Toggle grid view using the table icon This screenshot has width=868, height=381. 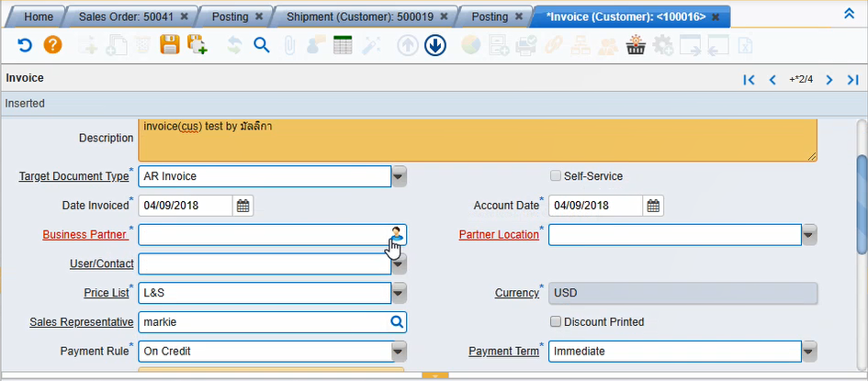344,45
